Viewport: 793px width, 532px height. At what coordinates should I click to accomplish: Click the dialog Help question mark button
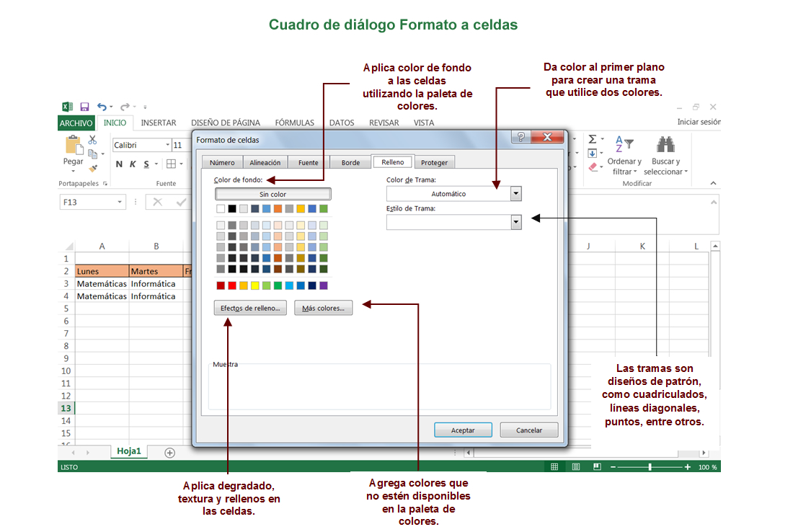521,136
